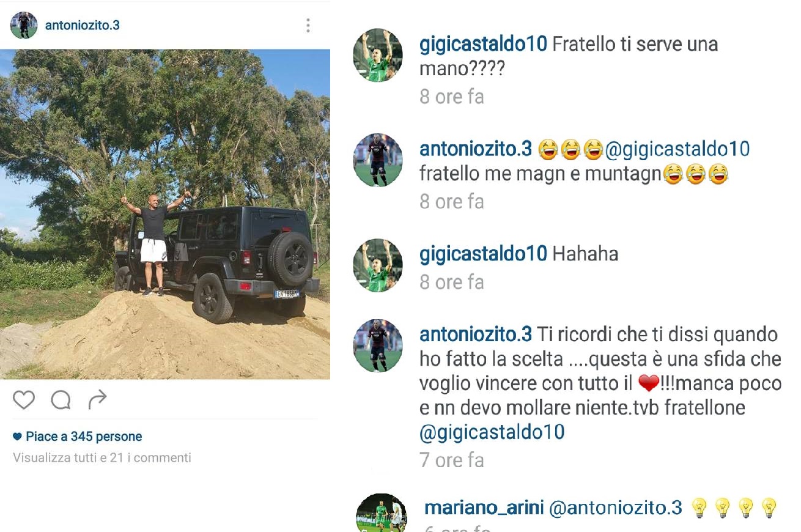801x532 pixels.
Task: Open gigicastaldo10 avatar on first comment
Action: (x=378, y=55)
